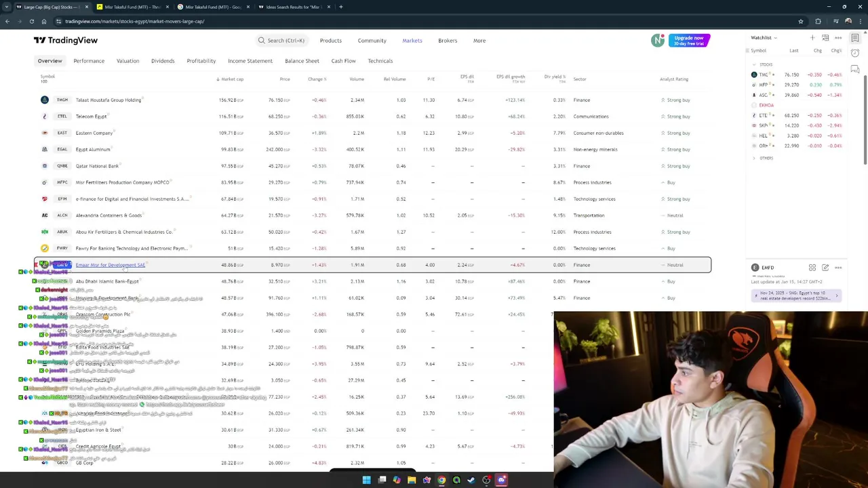The height and width of the screenshot is (488, 868).
Task: Open the More menu
Action: 479,41
